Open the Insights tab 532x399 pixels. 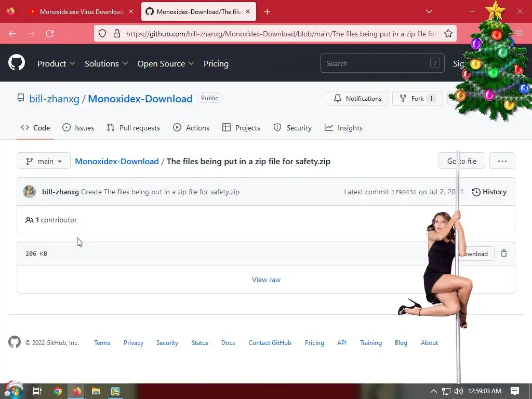point(343,128)
